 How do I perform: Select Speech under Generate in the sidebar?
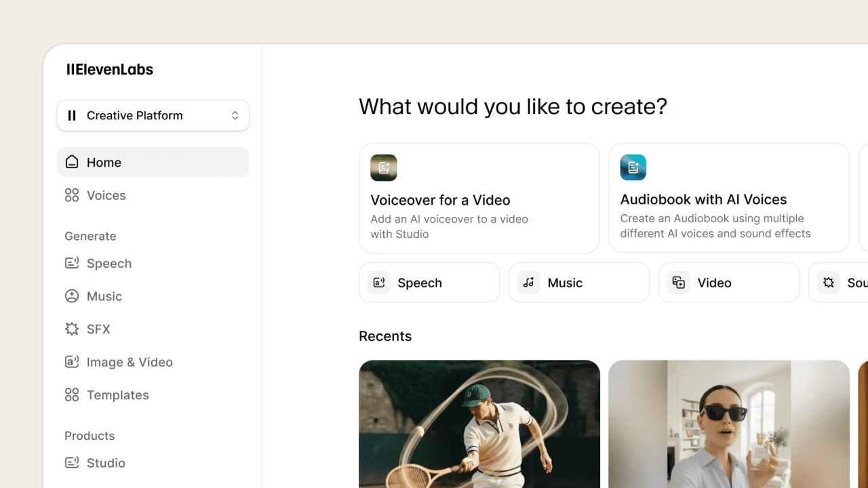click(109, 263)
